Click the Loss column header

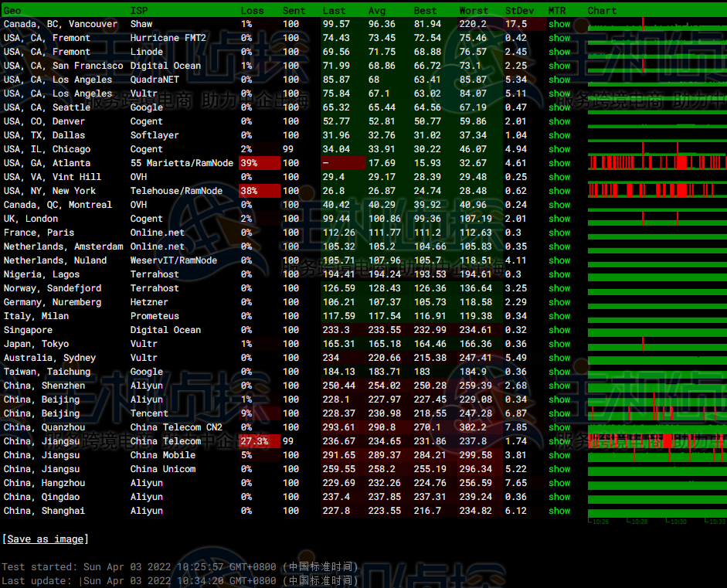click(252, 11)
